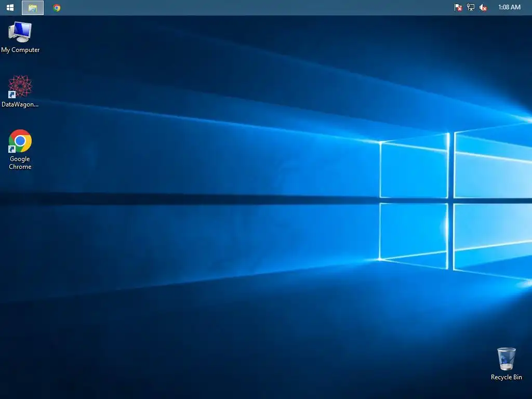Open the Windows Start button
The height and width of the screenshot is (399, 532).
(x=10, y=7)
